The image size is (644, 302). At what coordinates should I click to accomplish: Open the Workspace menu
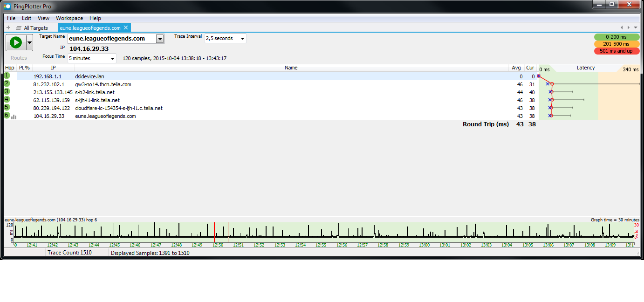(69, 18)
